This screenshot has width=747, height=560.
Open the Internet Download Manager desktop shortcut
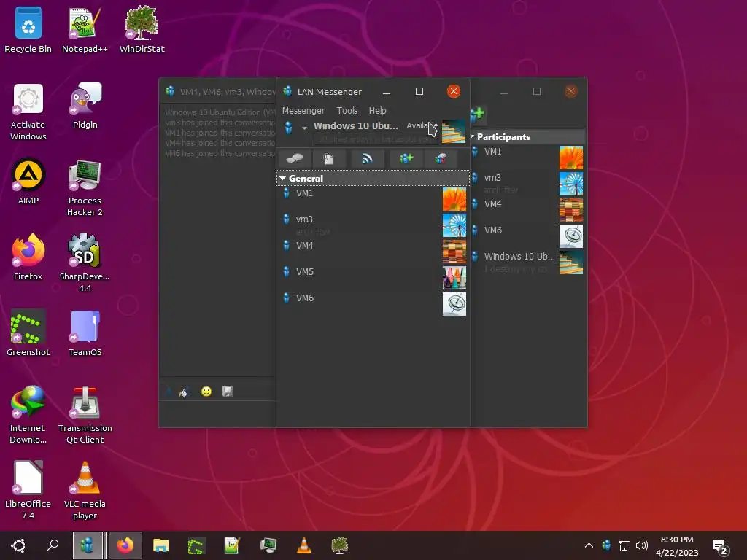[28, 415]
